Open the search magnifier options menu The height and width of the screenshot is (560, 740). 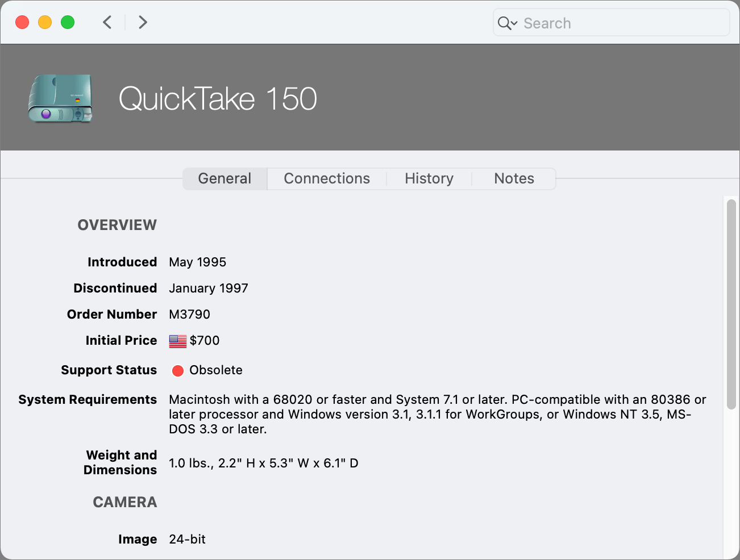[507, 23]
